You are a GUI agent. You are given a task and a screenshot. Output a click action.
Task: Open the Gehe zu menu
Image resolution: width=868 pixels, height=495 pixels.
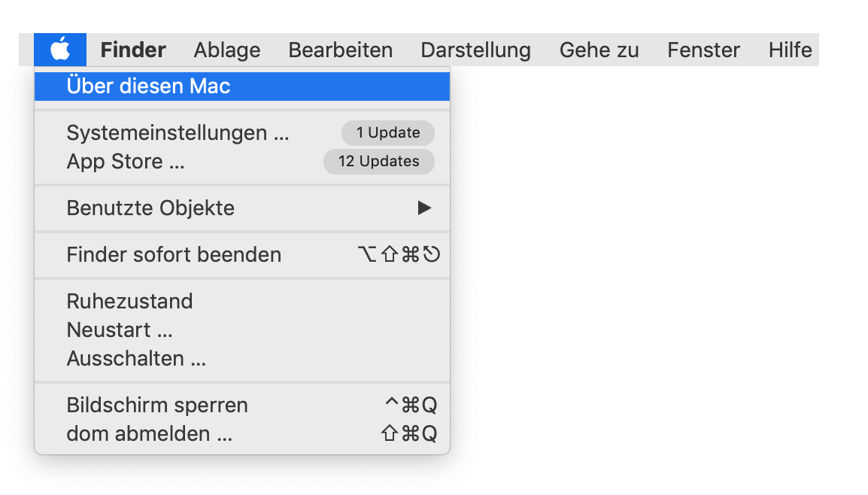tap(599, 50)
